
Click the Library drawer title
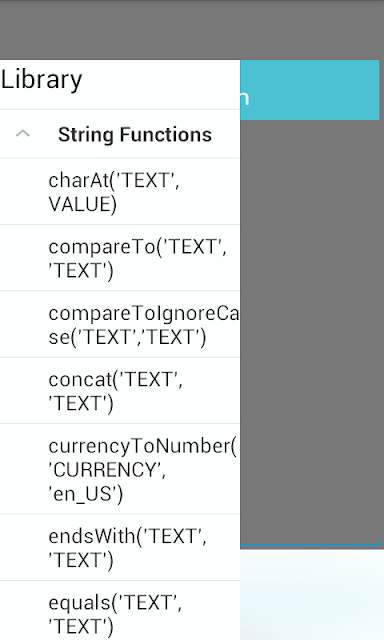coord(42,80)
